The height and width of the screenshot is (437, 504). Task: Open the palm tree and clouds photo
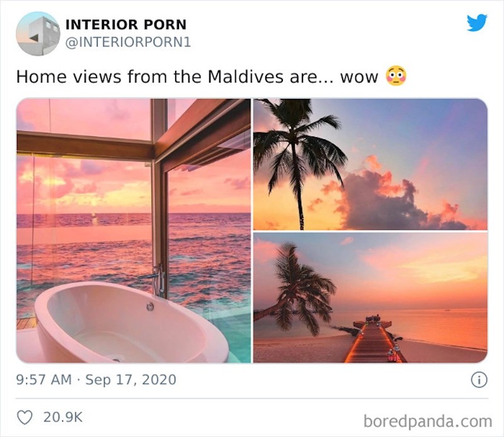point(370,164)
